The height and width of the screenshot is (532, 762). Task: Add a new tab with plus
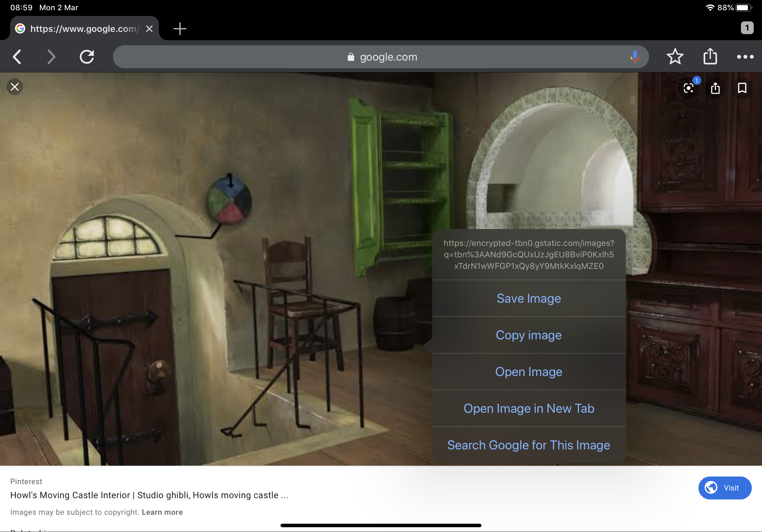(x=180, y=29)
